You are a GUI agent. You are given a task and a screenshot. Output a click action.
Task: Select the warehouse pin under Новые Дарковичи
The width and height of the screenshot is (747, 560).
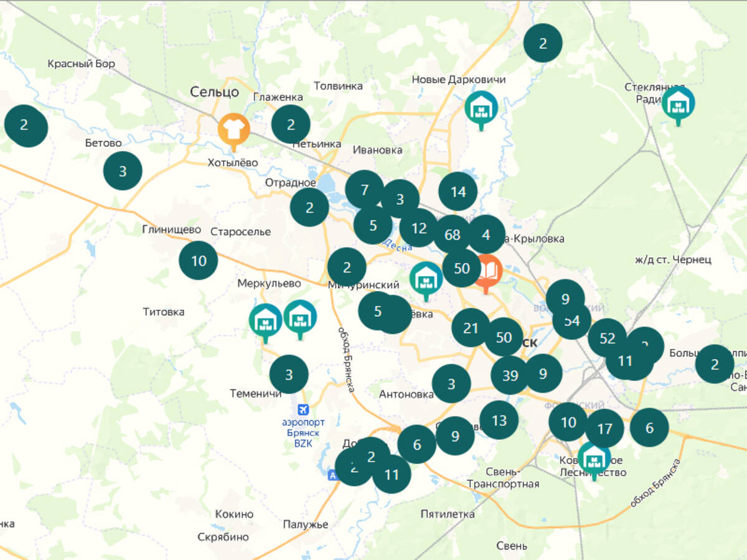click(481, 108)
